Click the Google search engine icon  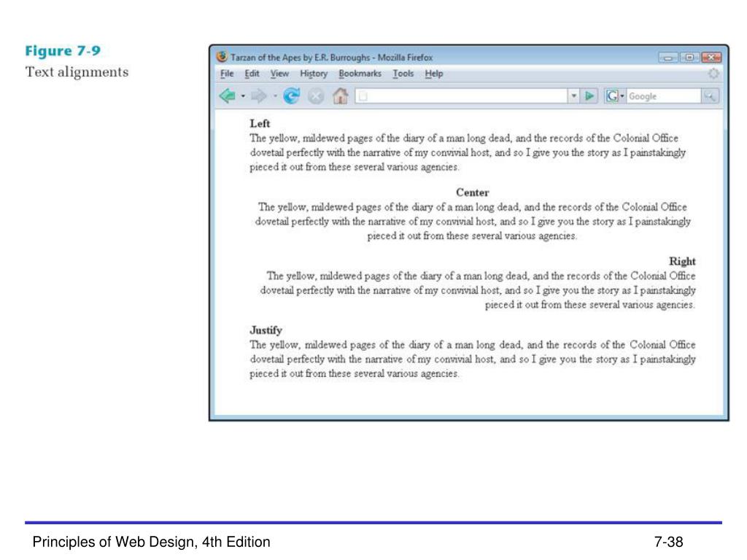(x=612, y=96)
